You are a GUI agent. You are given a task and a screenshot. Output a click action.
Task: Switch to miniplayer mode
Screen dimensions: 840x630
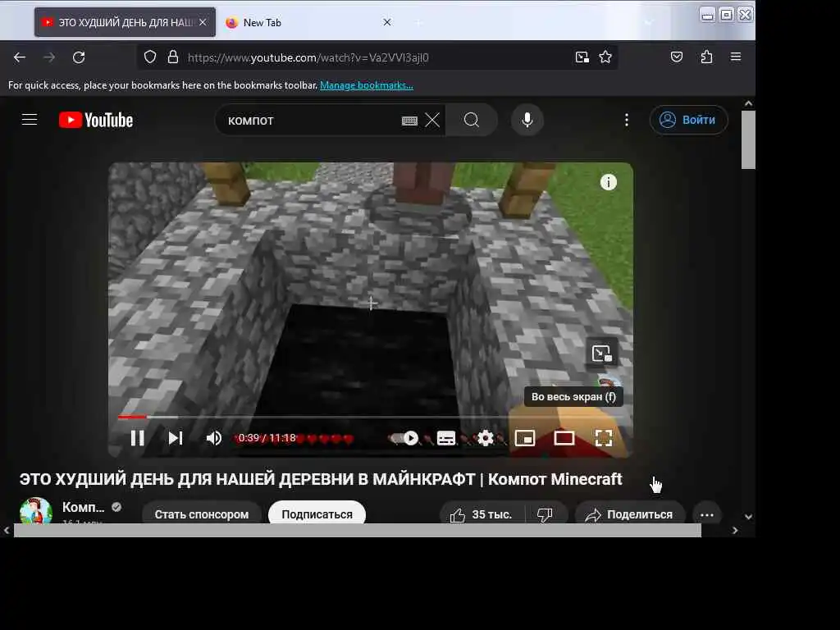click(525, 438)
